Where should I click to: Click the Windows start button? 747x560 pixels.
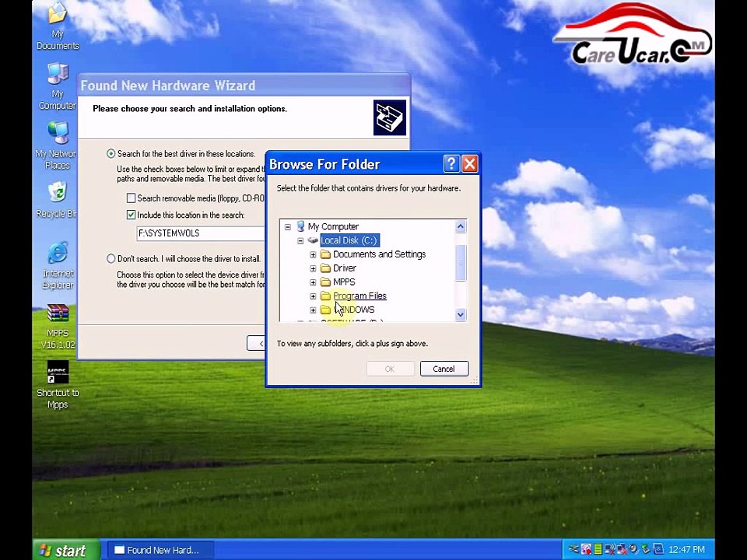pyautogui.click(x=66, y=550)
